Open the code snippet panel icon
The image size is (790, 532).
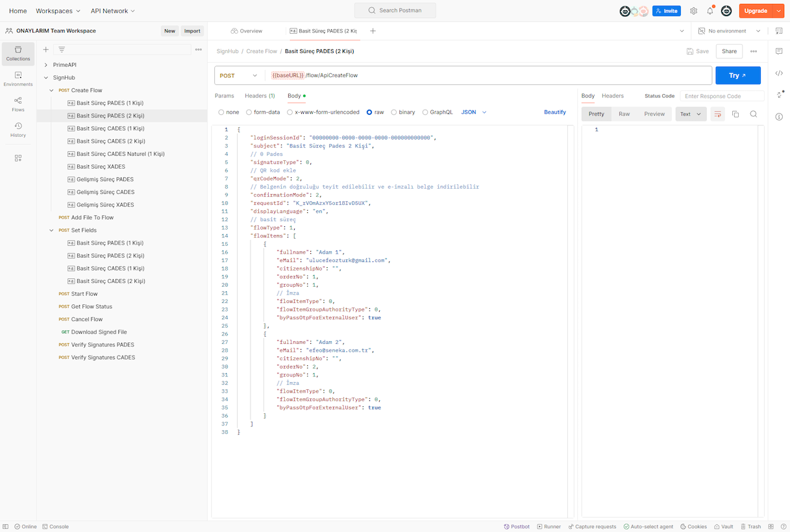779,73
